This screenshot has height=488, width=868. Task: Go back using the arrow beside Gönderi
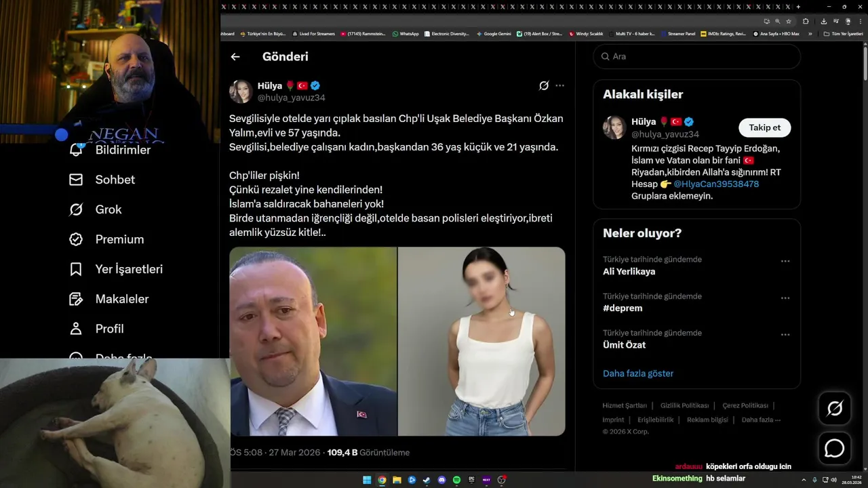pos(235,57)
